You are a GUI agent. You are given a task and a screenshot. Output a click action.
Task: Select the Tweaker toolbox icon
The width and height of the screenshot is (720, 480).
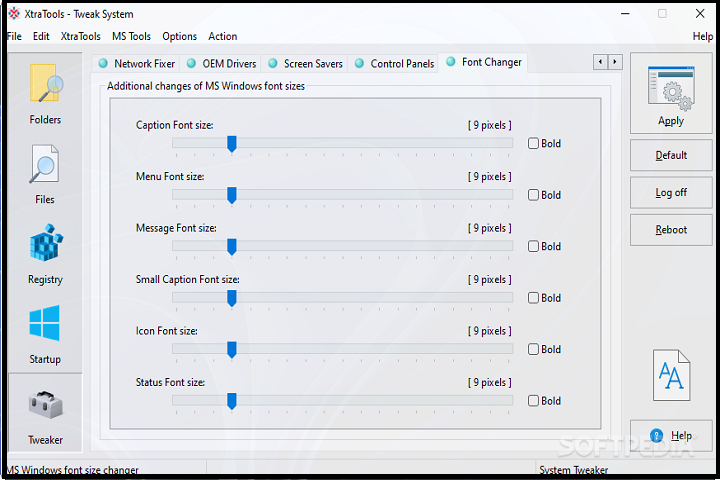point(45,404)
